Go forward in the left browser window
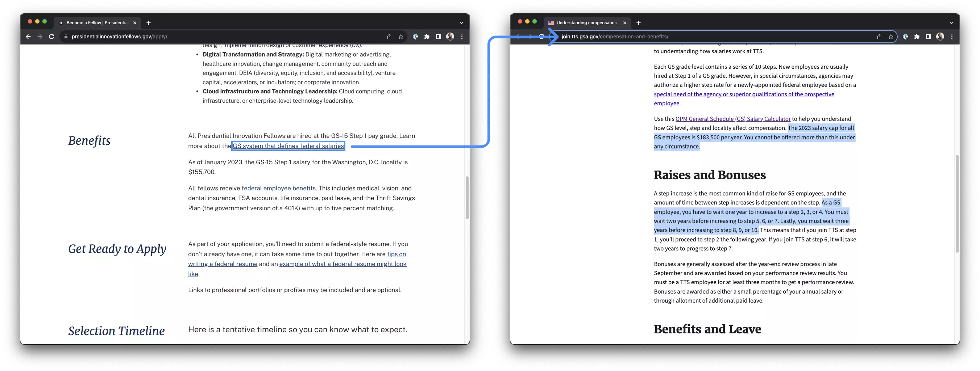980x371 pixels. tap(40, 37)
